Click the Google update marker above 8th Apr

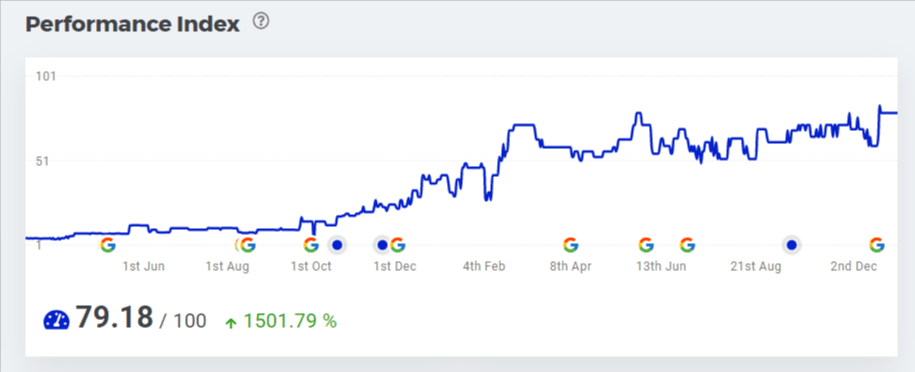coord(571,245)
